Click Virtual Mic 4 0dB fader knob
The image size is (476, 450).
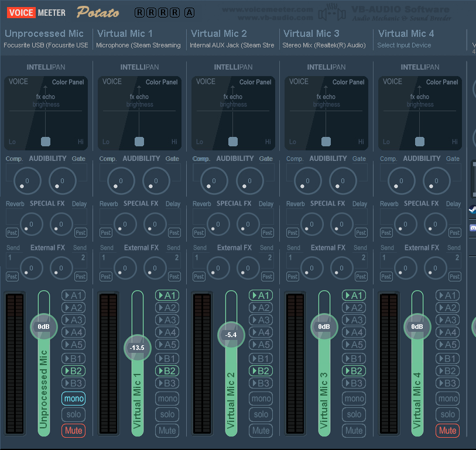[417, 327]
